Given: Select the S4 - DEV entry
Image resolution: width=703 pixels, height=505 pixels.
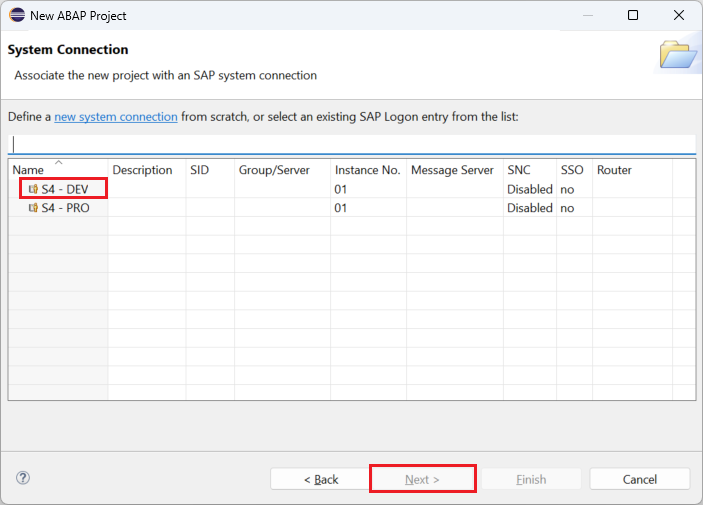Looking at the screenshot, I should click(x=66, y=189).
